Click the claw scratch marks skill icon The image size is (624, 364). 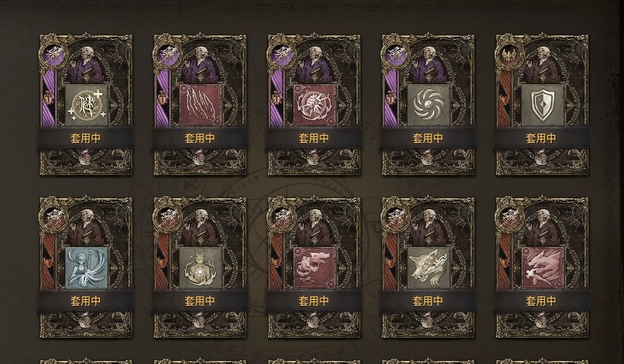[x=200, y=105]
